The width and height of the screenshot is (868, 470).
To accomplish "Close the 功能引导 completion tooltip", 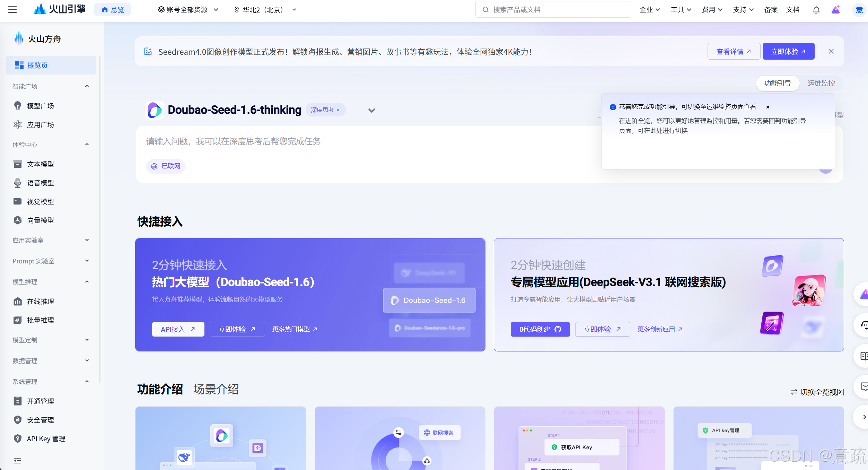I will [x=768, y=107].
